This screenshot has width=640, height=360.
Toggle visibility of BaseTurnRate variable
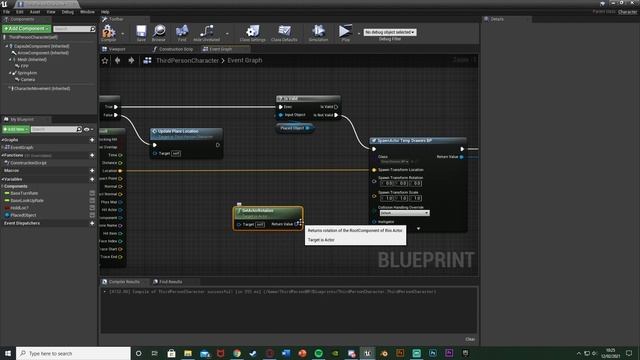[x=92, y=193]
